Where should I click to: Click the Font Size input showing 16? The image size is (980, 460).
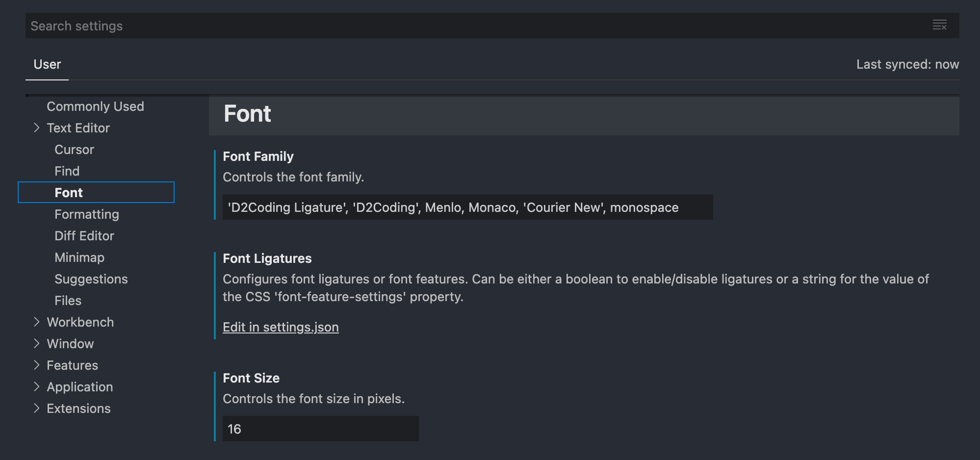(320, 428)
